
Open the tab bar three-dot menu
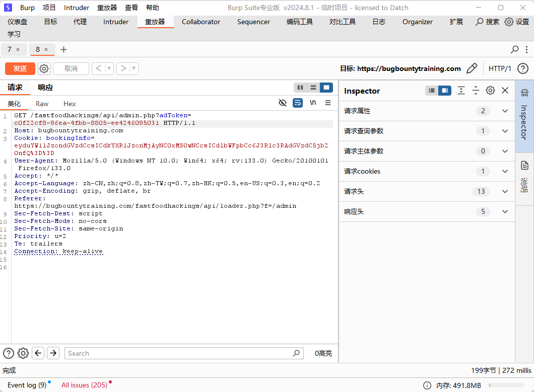(526, 50)
